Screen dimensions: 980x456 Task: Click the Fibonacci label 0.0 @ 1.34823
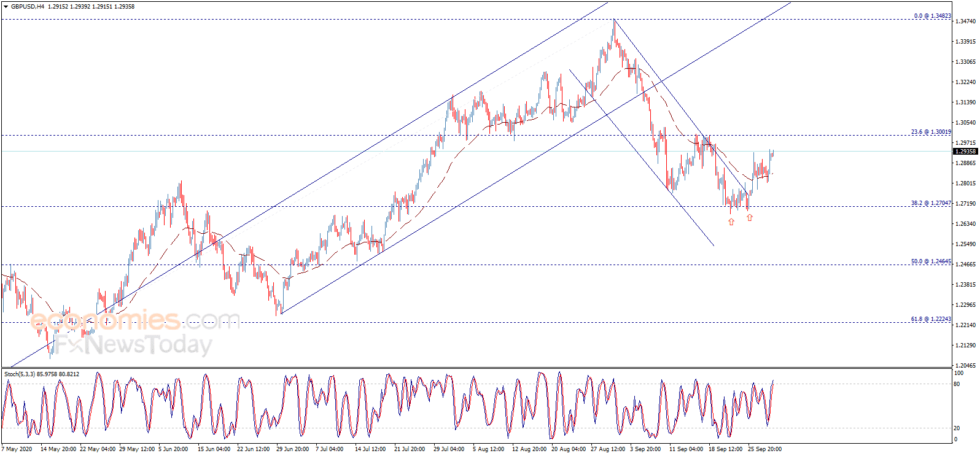click(x=932, y=16)
